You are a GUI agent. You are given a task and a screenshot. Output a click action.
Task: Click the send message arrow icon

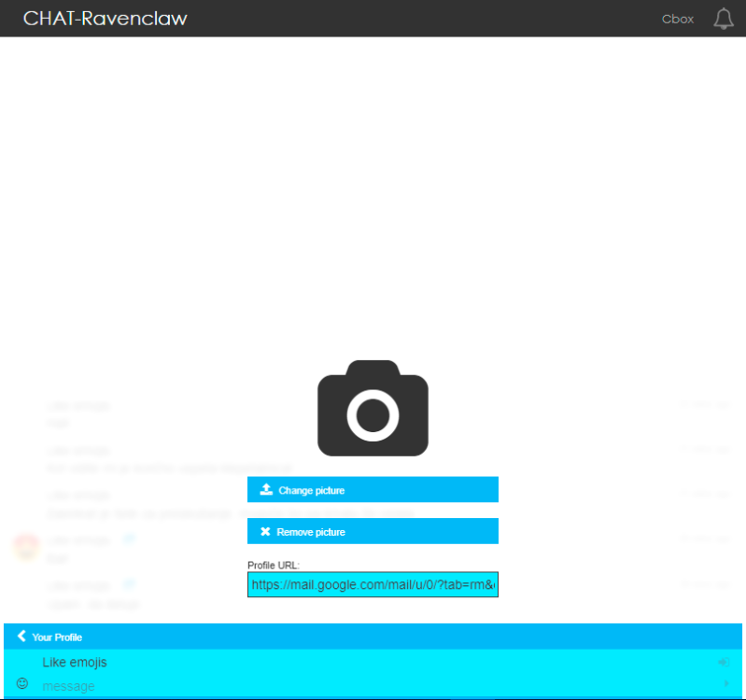pyautogui.click(x=726, y=683)
